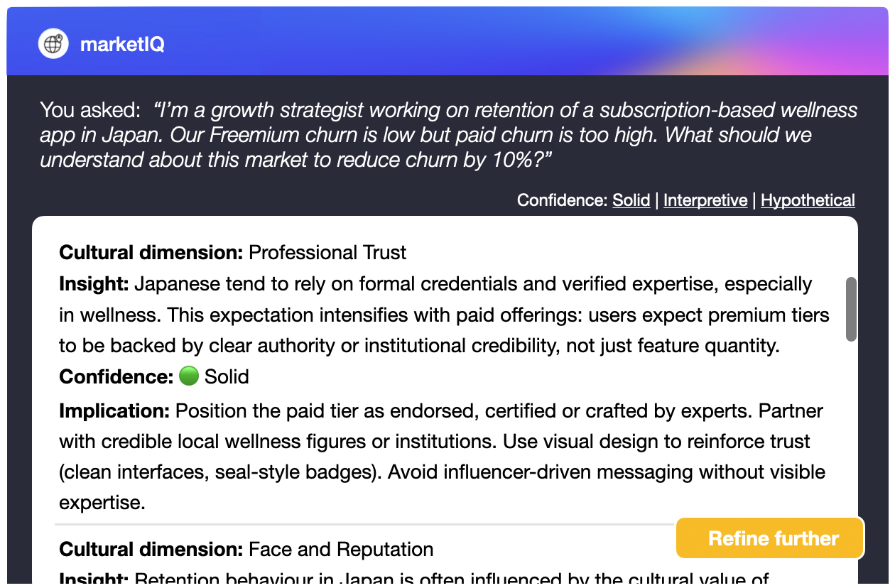Select the Face and Reputation heading
The image size is (895, 588).
246,550
